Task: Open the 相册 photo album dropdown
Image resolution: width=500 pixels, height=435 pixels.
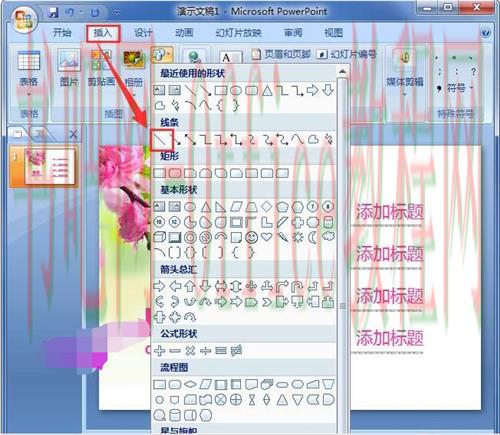Action: point(134,72)
